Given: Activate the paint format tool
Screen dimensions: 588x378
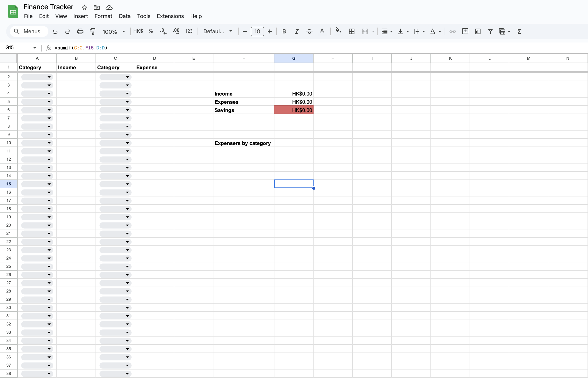Looking at the screenshot, I should click(x=93, y=31).
